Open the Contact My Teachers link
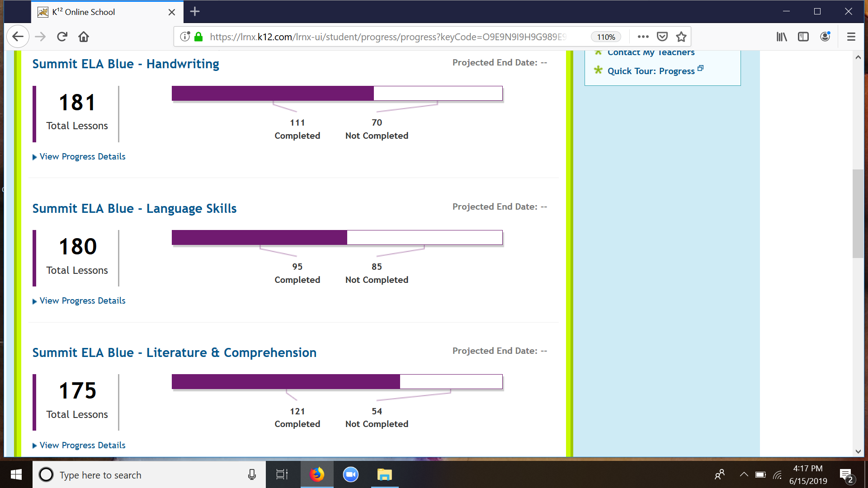This screenshot has height=488, width=868. [651, 52]
